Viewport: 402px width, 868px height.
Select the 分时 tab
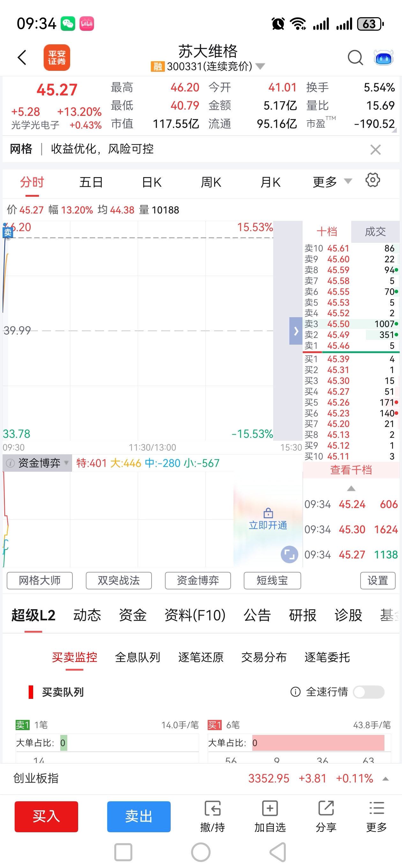[32, 182]
